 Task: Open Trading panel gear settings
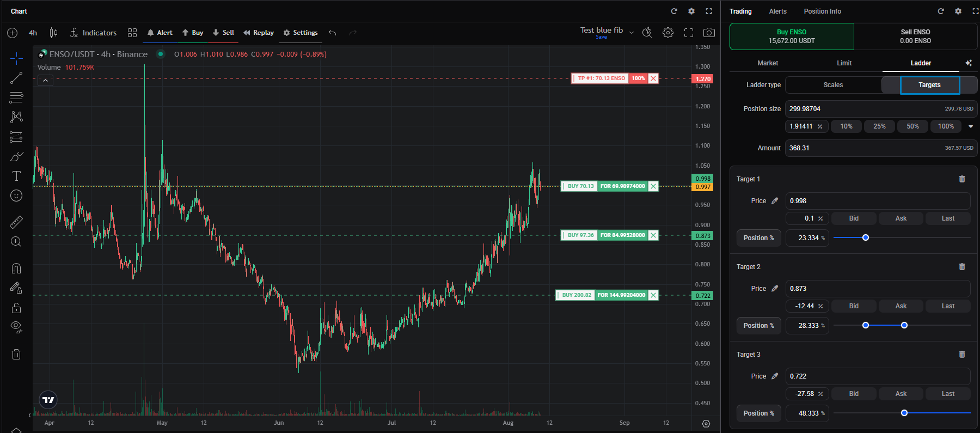click(958, 11)
